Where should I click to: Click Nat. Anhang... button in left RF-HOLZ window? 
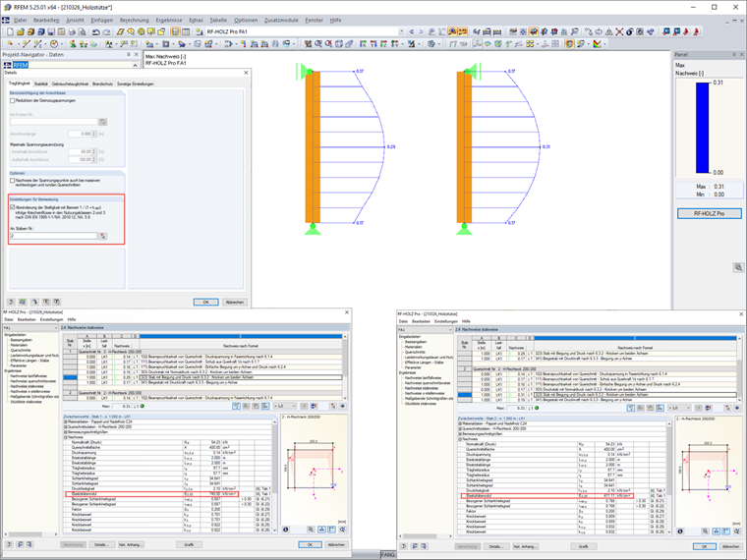point(131,544)
